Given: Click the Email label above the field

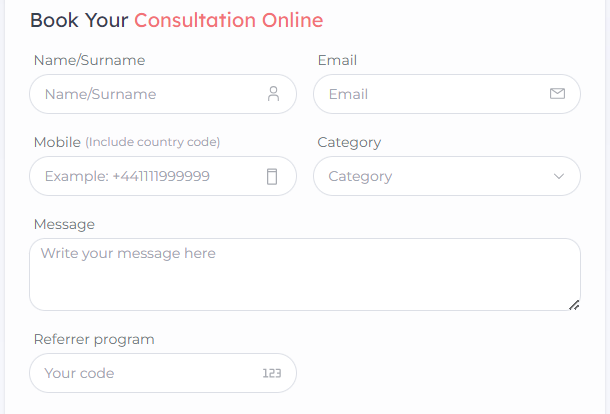Looking at the screenshot, I should [x=337, y=60].
